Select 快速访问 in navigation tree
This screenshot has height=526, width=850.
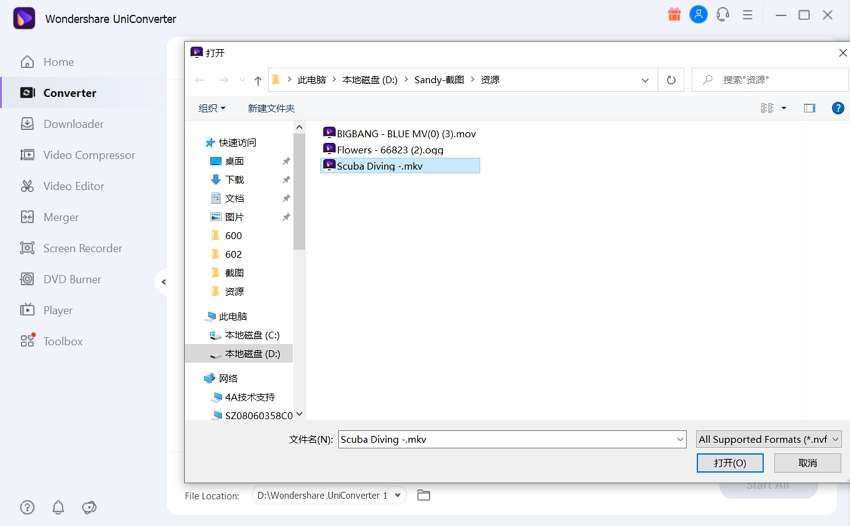coord(231,143)
